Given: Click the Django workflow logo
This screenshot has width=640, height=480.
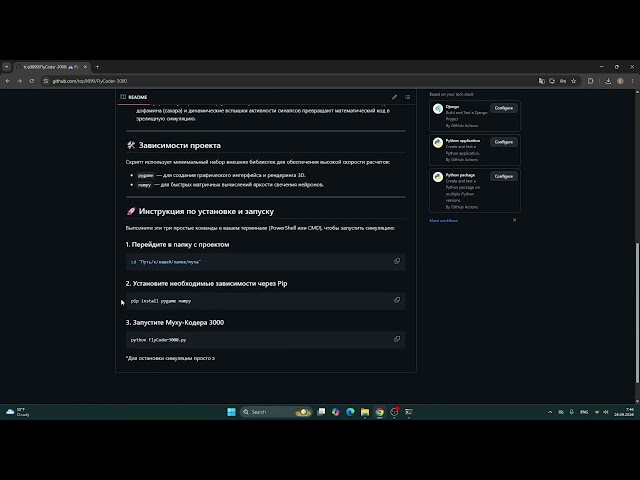Looking at the screenshot, I should pyautogui.click(x=438, y=109).
